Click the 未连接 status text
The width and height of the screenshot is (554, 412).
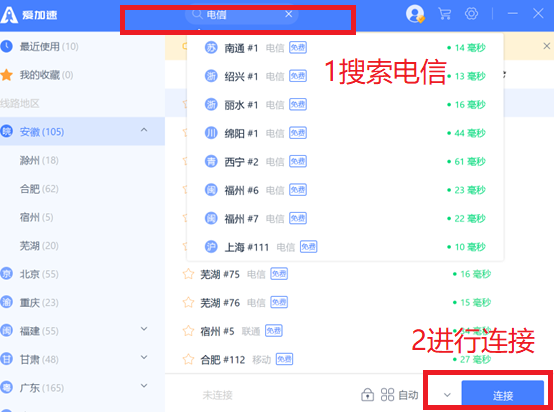pyautogui.click(x=217, y=395)
